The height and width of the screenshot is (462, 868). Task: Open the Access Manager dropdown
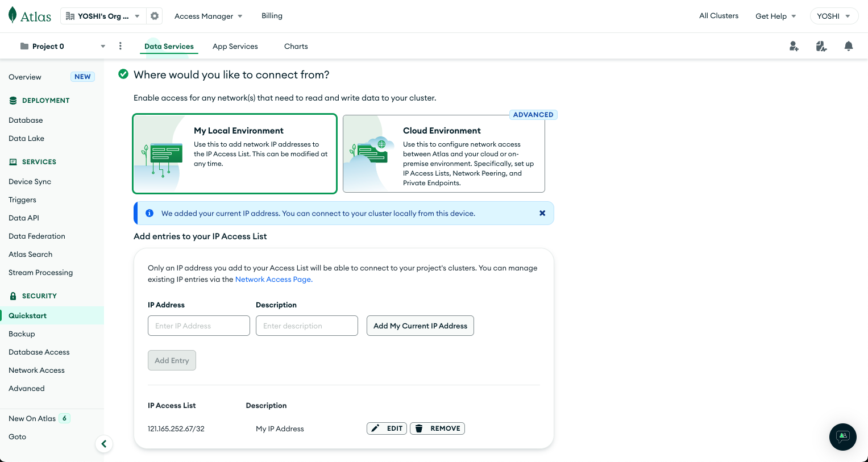click(209, 16)
